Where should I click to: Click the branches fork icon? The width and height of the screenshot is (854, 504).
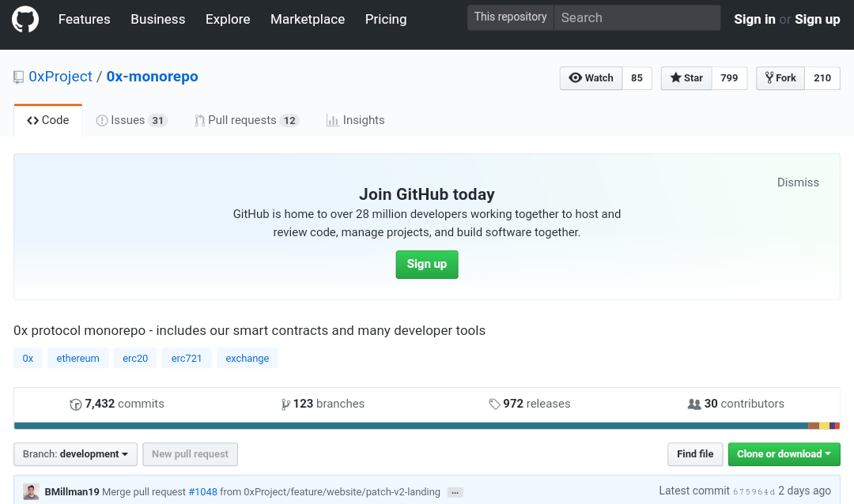(x=285, y=404)
